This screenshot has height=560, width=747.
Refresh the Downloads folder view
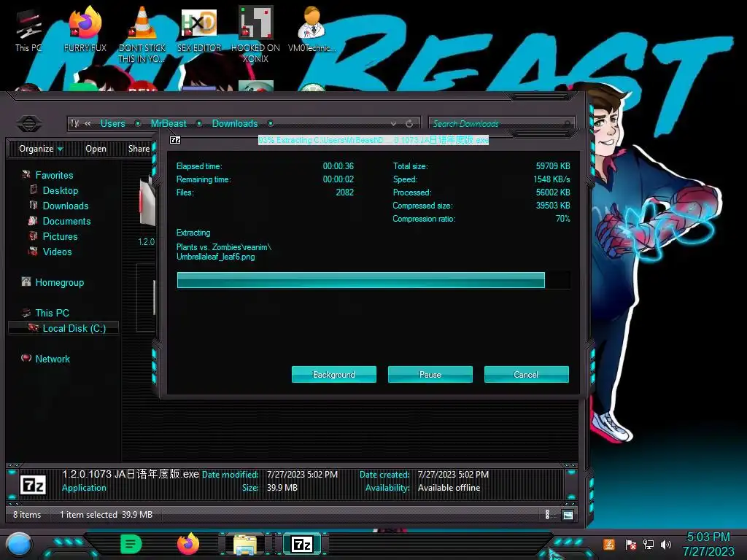pos(409,124)
